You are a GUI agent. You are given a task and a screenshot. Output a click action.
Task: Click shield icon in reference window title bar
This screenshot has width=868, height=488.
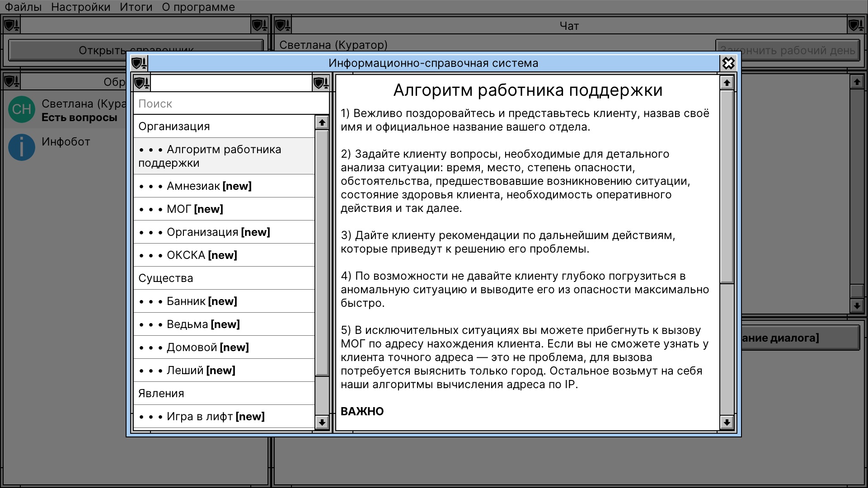(140, 63)
